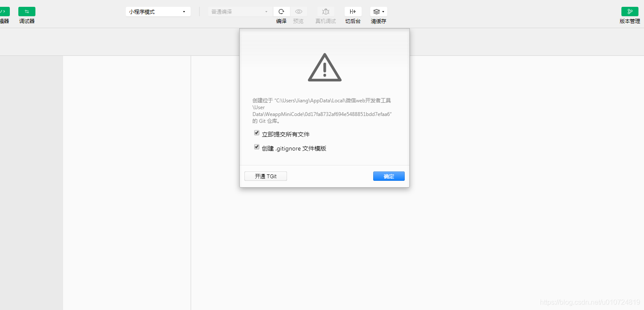Screen dimensions: 644x310
Task: Open the Clear Cache (清缓存) layers dropdown
Action: (x=378, y=12)
